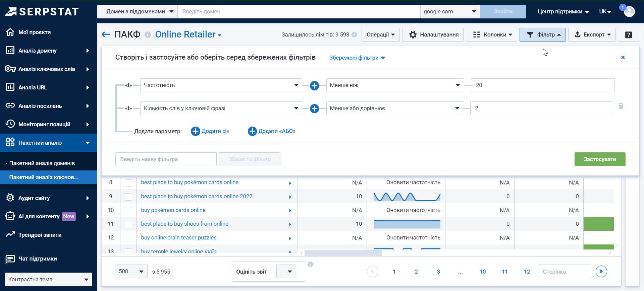644x291 pixels.
Task: Open Аналіз домену in the sidebar
Action: tap(48, 51)
